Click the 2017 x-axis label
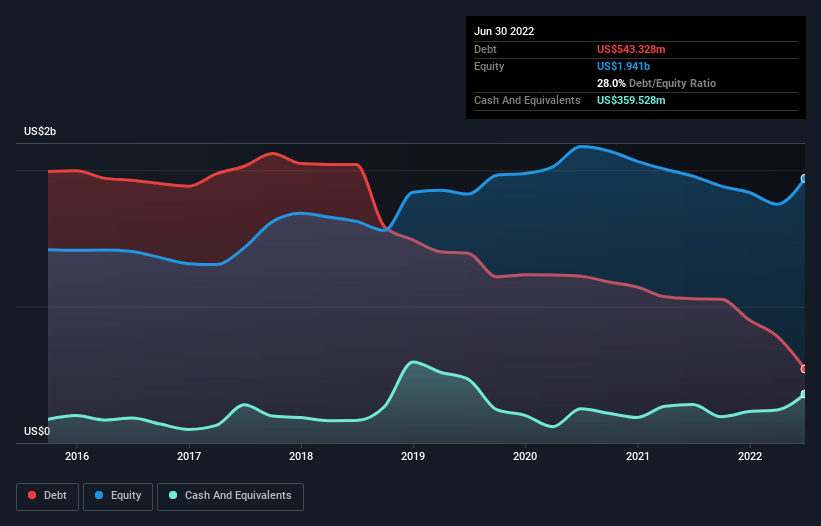 point(189,456)
